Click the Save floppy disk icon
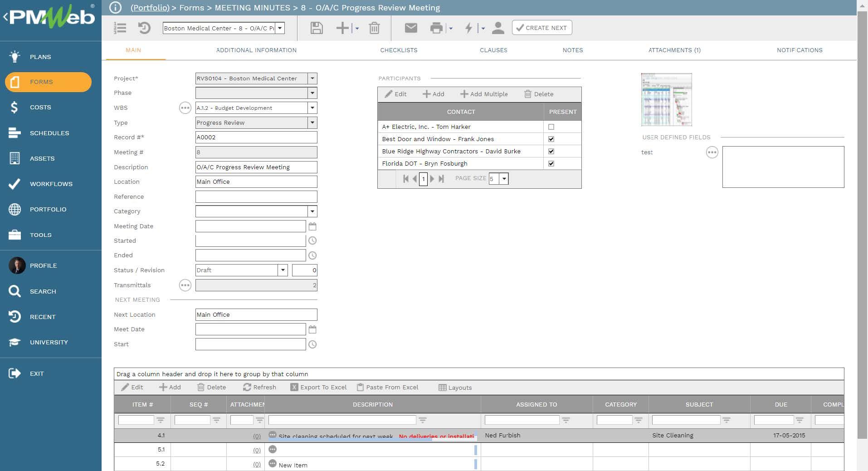Viewport: 868px width, 471px height. point(316,28)
